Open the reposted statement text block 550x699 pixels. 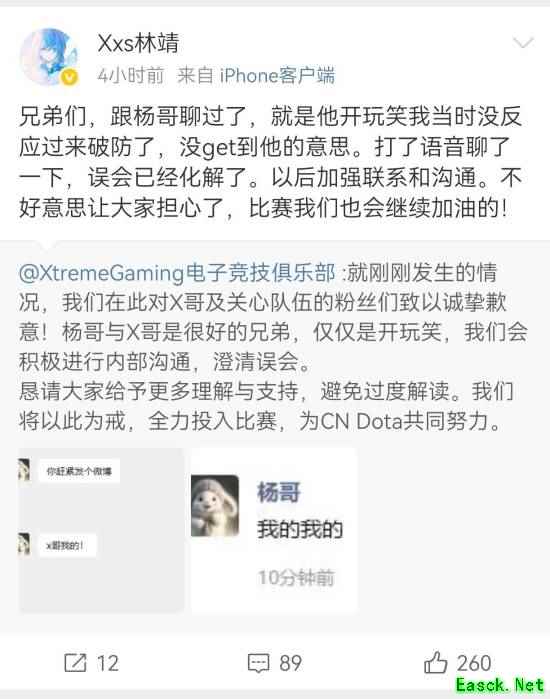coord(273,346)
